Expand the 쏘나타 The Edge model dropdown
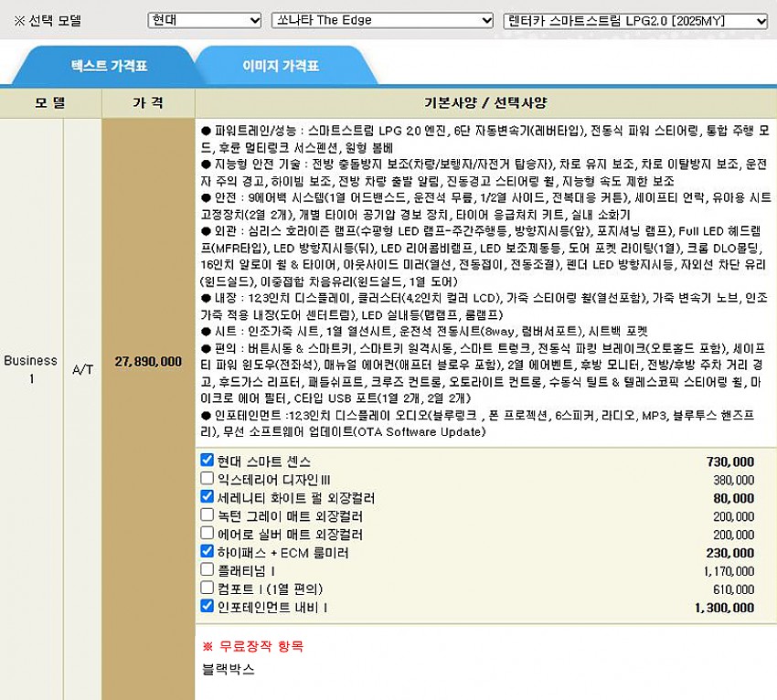Viewport: 777px width, 700px height. click(x=382, y=20)
